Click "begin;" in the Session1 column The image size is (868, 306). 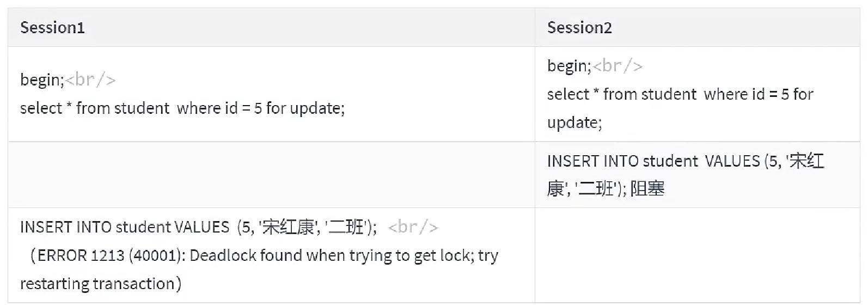tap(42, 80)
